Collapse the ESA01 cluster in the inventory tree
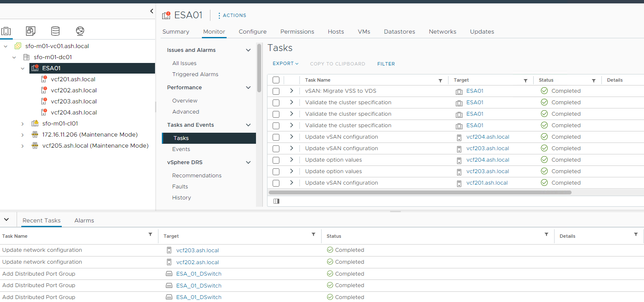The width and height of the screenshot is (644, 302). click(x=23, y=68)
